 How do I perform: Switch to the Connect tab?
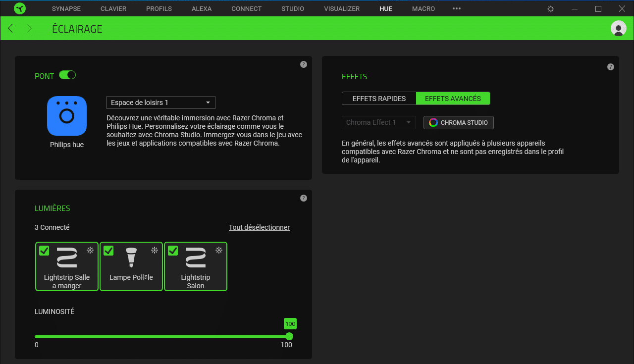pos(247,9)
